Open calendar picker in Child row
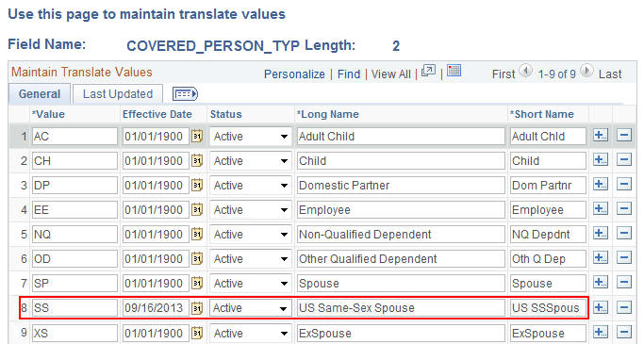644x344 pixels. 197,160
